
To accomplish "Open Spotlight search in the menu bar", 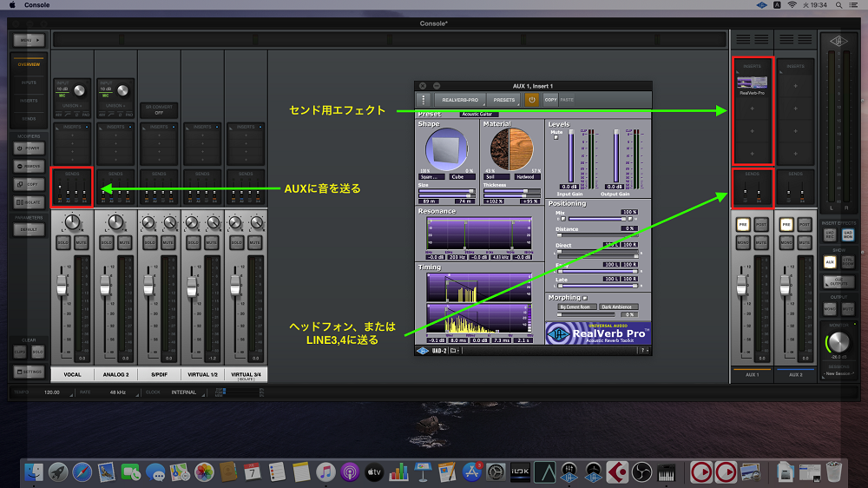I will tap(839, 5).
